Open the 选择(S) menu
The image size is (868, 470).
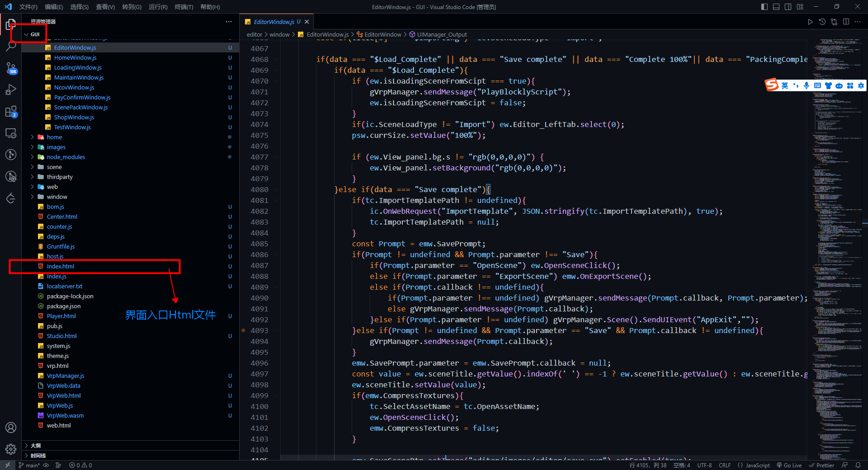(80, 7)
